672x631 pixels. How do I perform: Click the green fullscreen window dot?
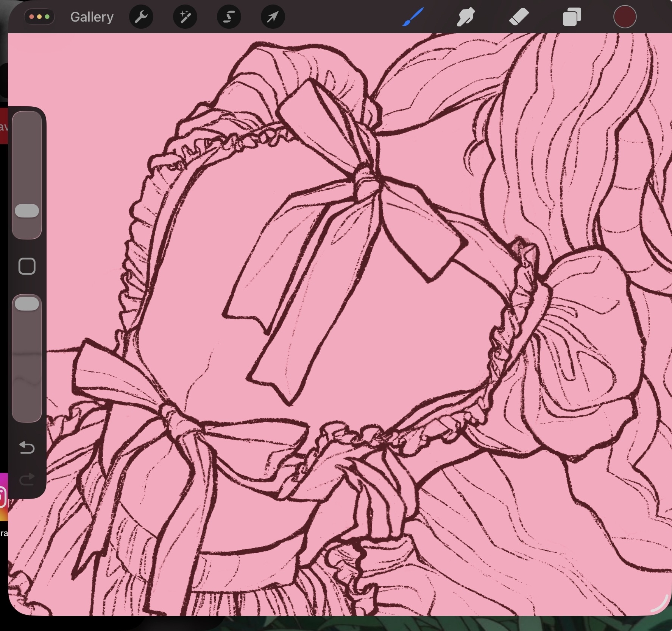pyautogui.click(x=47, y=17)
